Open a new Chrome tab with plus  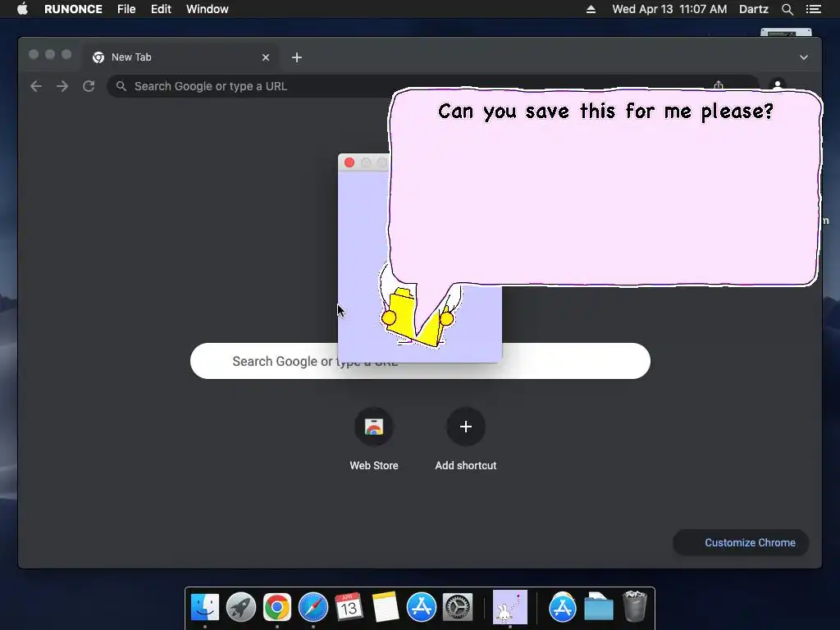pos(297,57)
